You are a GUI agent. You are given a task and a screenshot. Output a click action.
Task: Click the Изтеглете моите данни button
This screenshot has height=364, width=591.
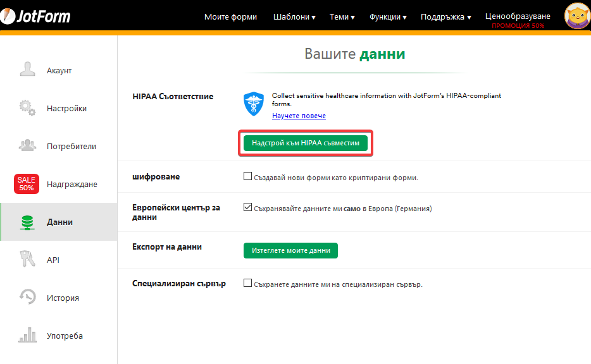coord(290,251)
